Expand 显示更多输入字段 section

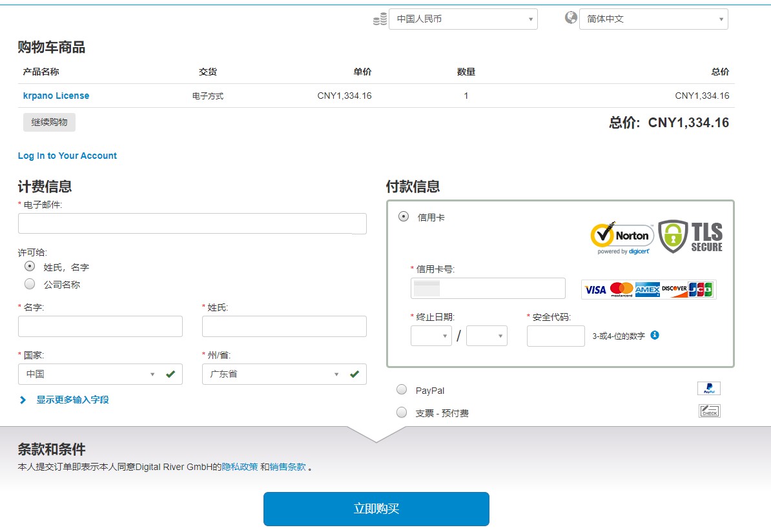pyautogui.click(x=72, y=400)
